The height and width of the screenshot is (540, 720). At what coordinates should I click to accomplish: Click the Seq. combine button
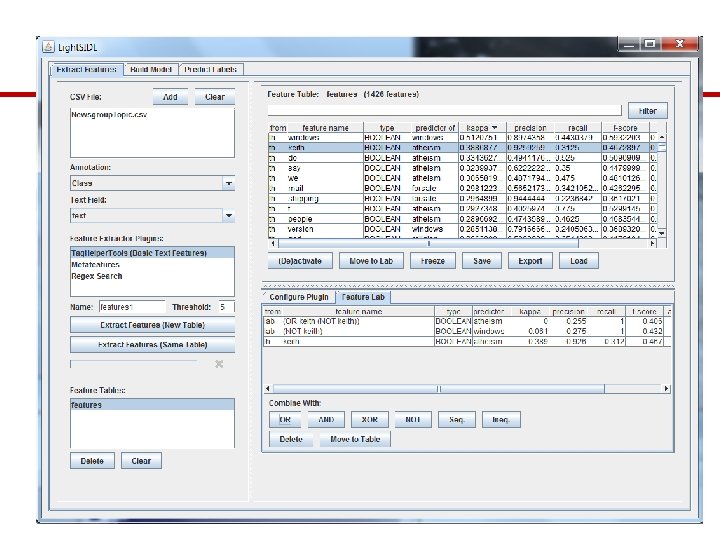coord(456,420)
